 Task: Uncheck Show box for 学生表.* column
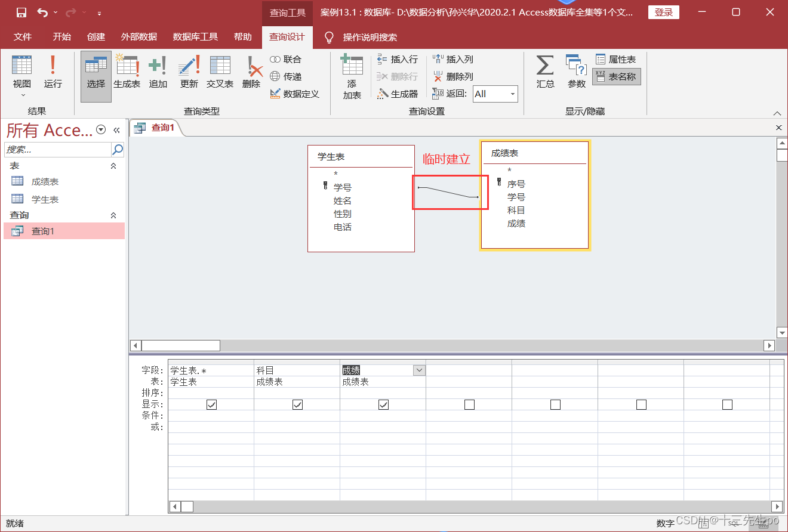[x=211, y=404]
